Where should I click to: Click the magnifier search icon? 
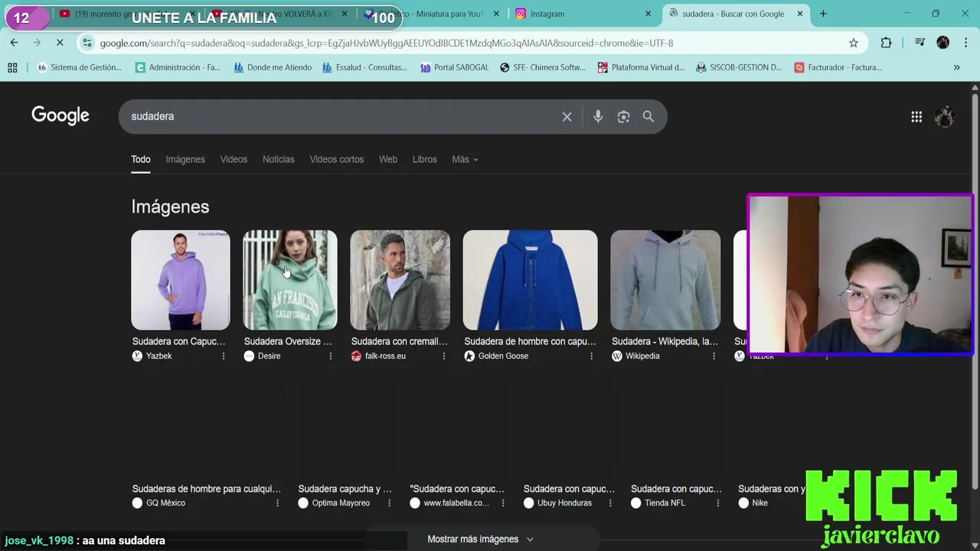click(x=648, y=116)
